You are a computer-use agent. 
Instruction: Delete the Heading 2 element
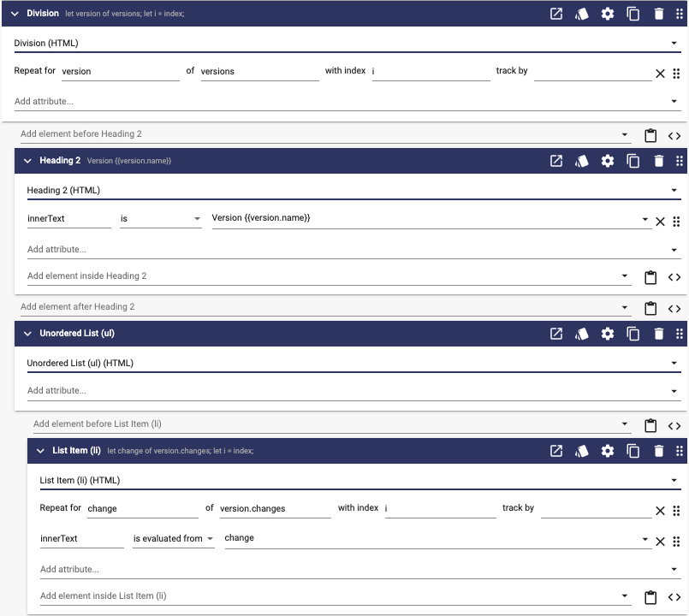[x=659, y=161]
